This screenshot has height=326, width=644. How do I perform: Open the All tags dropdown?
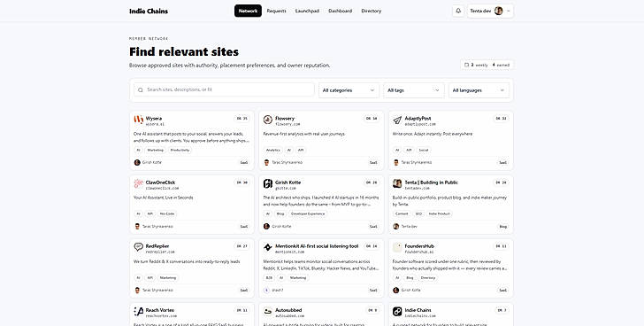coord(414,90)
